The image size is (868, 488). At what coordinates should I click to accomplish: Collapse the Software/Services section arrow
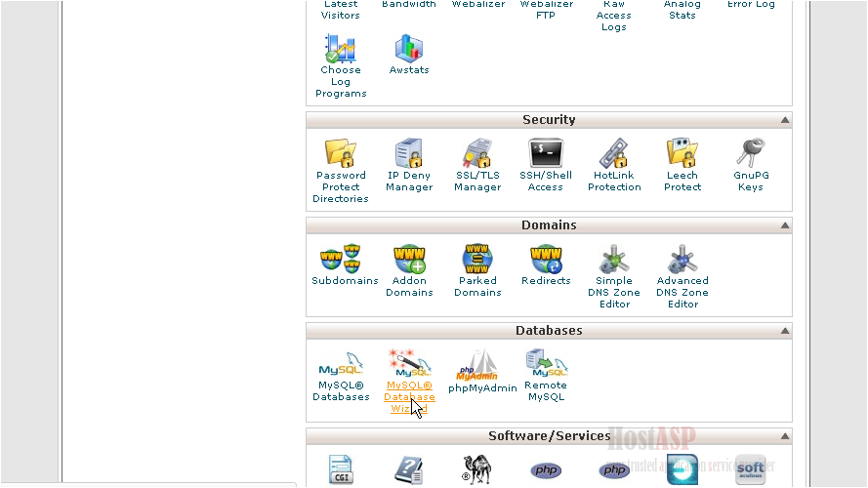point(784,436)
